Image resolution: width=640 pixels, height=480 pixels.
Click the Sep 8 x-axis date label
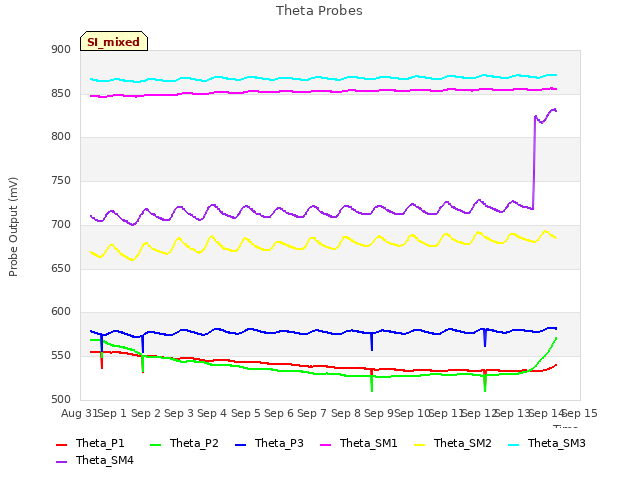click(346, 413)
